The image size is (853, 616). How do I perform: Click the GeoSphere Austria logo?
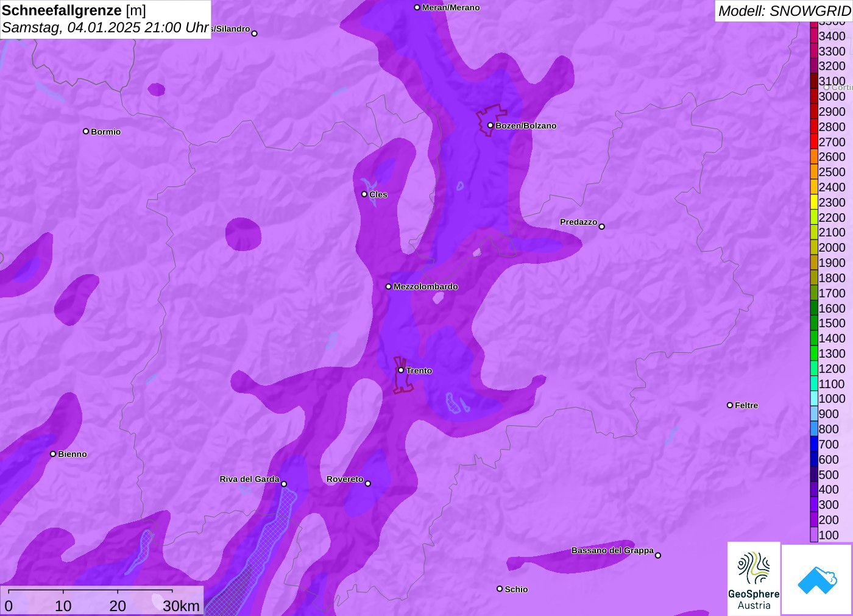tap(754, 578)
